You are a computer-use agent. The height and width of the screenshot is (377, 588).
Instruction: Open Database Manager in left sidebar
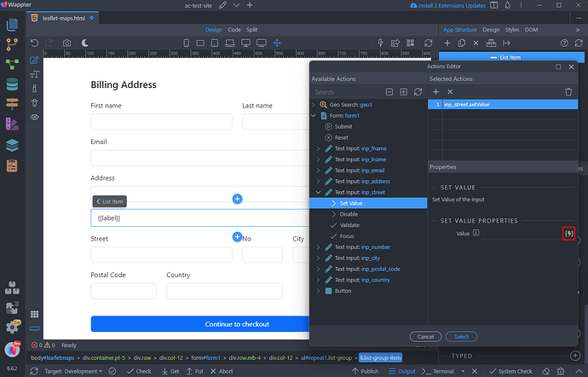12,84
